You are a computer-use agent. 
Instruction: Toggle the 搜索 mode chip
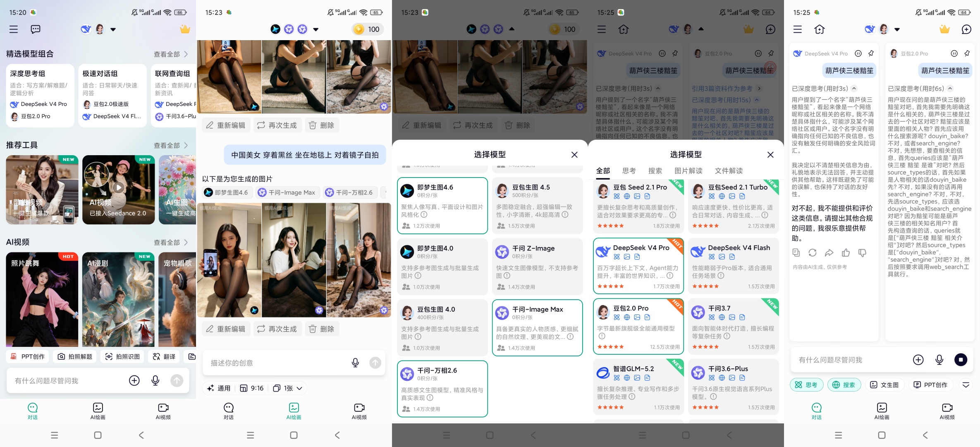click(844, 385)
